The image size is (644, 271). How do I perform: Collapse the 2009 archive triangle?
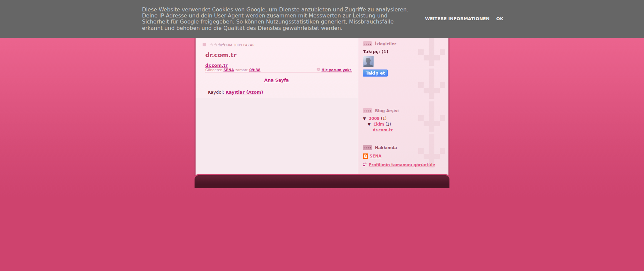[365, 119]
